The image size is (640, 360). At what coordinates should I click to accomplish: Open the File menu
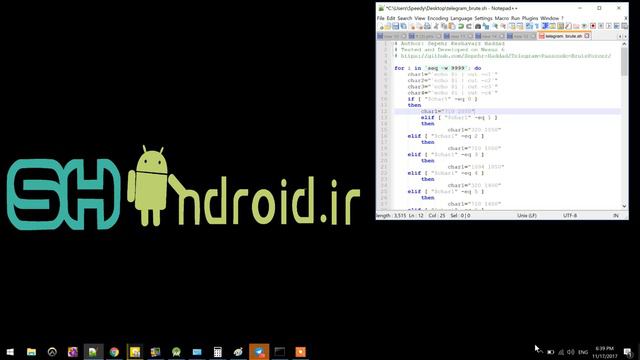pyautogui.click(x=380, y=18)
